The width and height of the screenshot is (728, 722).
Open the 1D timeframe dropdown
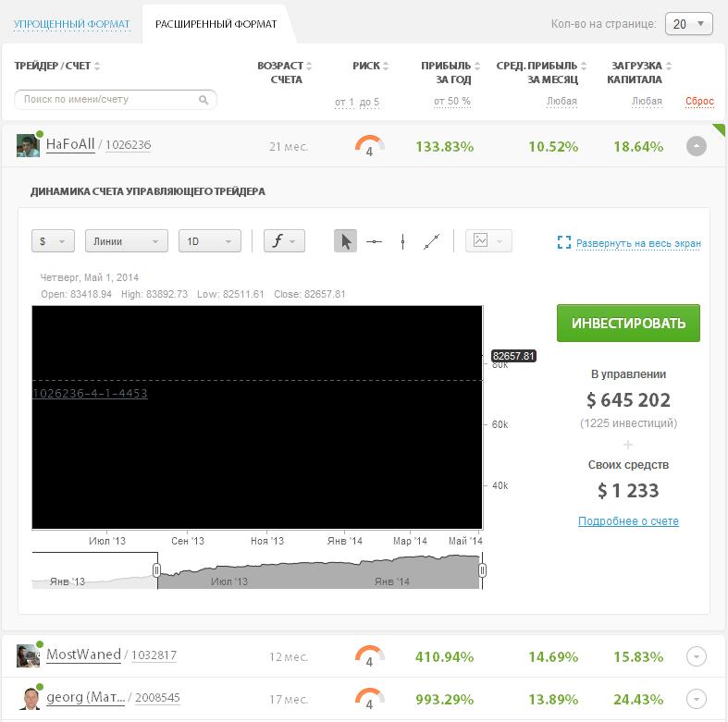pyautogui.click(x=210, y=241)
